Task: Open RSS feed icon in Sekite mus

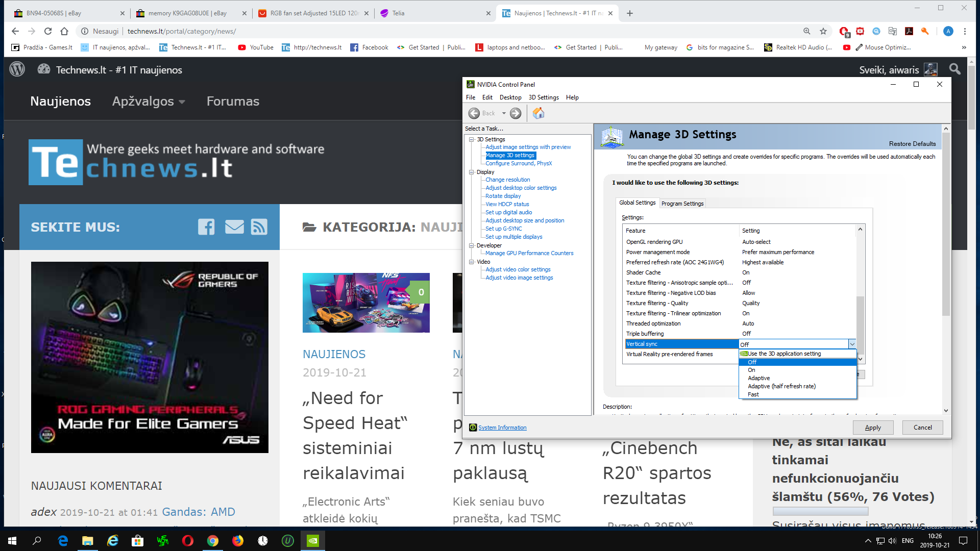Action: (x=259, y=227)
